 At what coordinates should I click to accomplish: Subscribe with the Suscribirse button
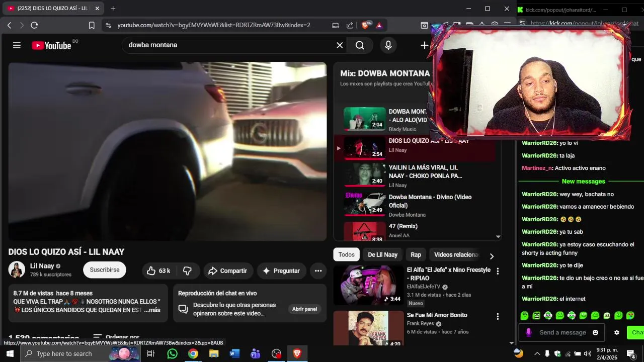pyautogui.click(x=105, y=270)
